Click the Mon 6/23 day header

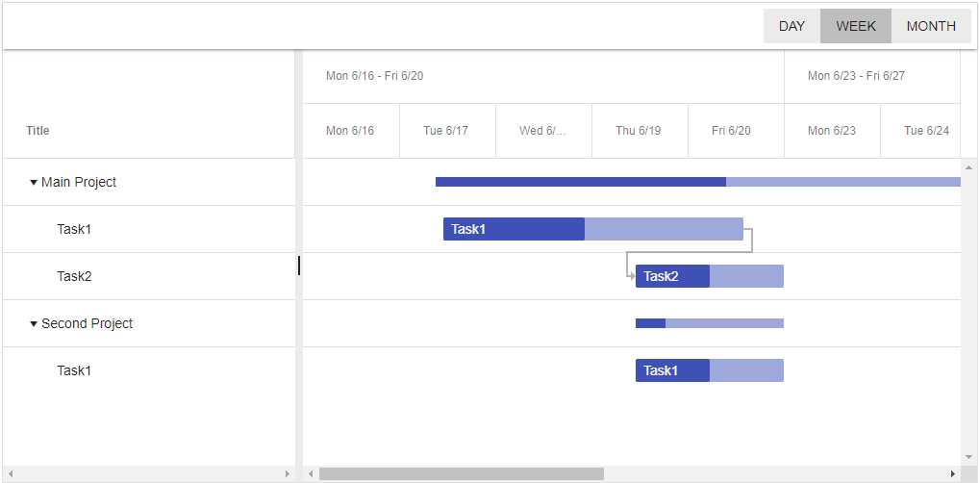[832, 131]
